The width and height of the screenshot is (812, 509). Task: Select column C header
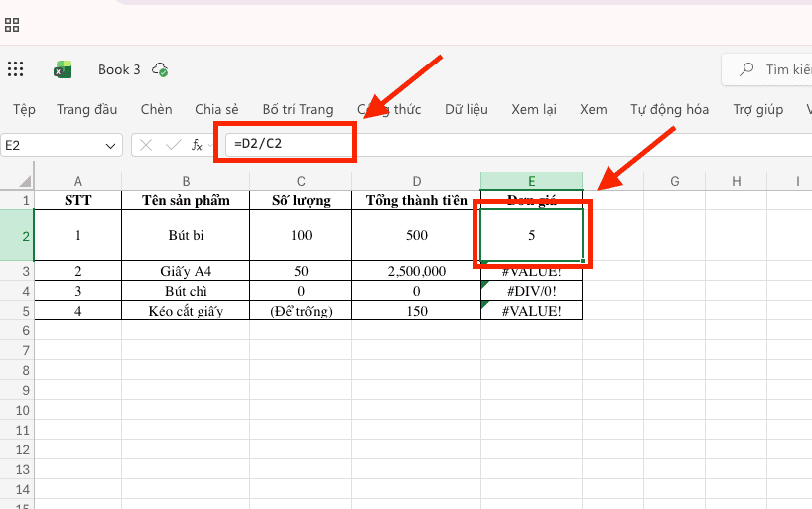coord(301,181)
